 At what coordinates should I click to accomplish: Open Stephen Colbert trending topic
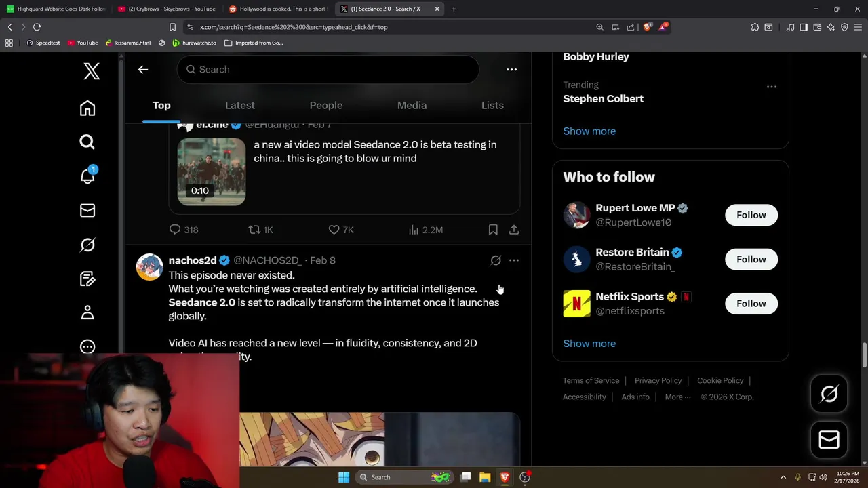coord(603,99)
